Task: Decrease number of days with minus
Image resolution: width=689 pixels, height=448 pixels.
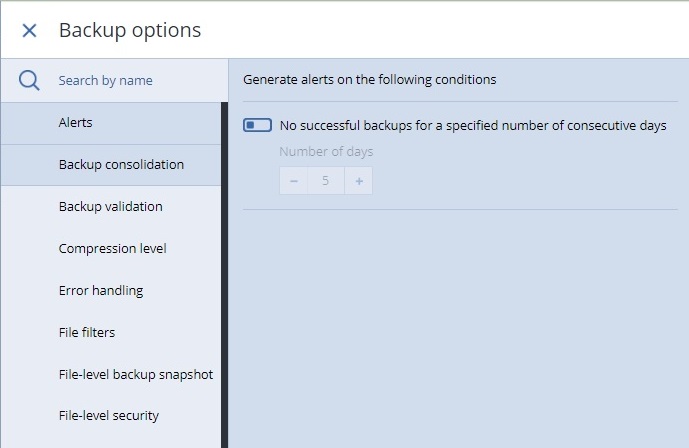Action: coord(294,181)
